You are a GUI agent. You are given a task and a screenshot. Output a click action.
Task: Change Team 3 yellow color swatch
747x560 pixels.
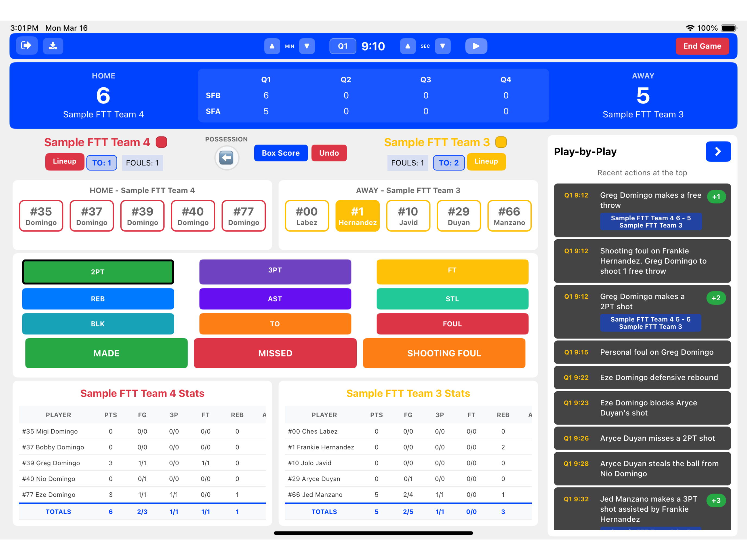click(501, 142)
